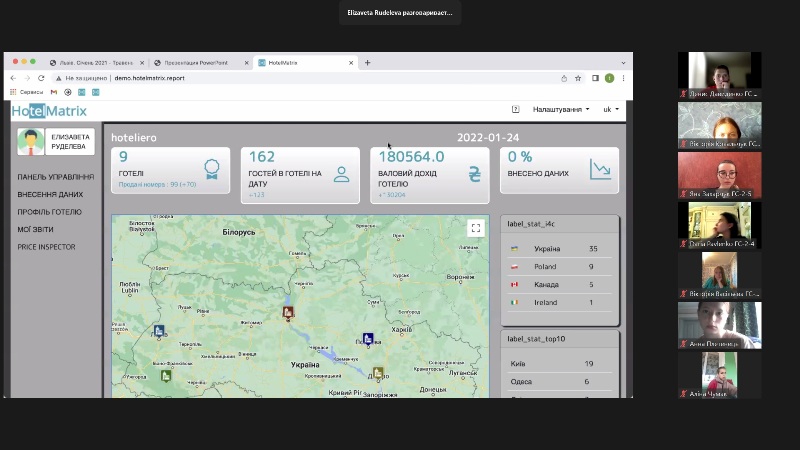Open PRICE INSPECTOR from the sidebar
The image size is (800, 450).
coord(46,247)
